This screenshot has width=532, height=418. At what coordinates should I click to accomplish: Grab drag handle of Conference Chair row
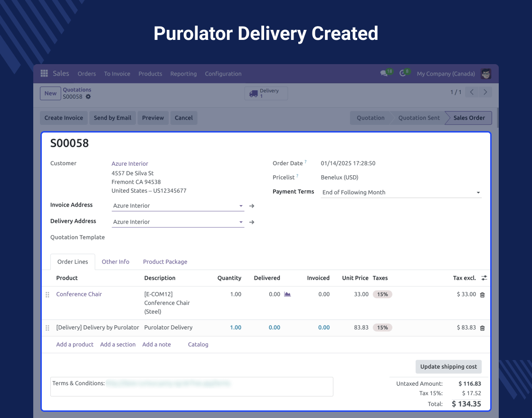coord(47,295)
